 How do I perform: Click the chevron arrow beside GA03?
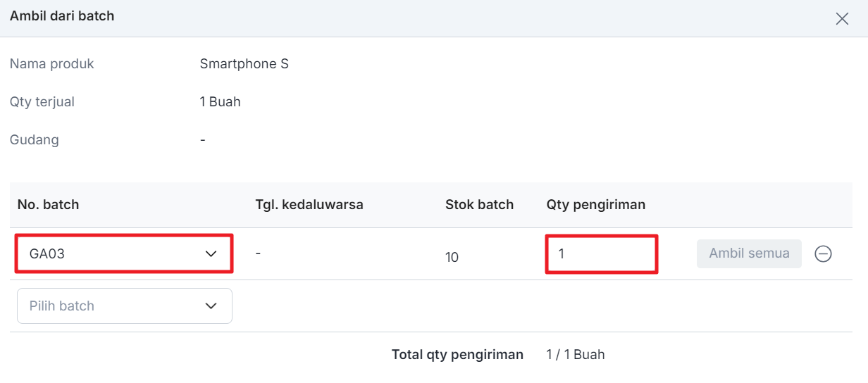click(x=211, y=254)
